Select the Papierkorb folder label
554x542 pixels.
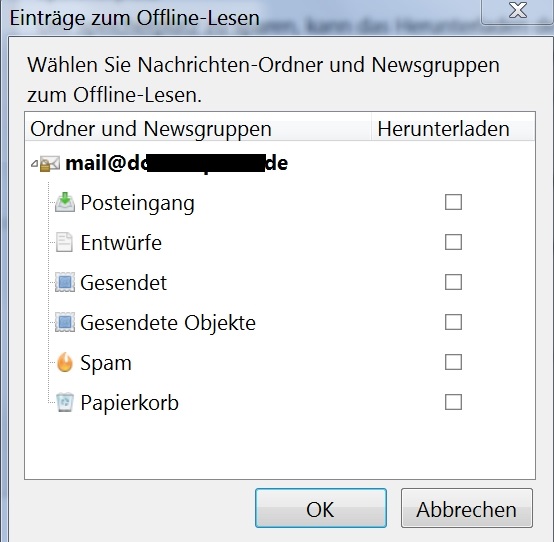tap(130, 403)
